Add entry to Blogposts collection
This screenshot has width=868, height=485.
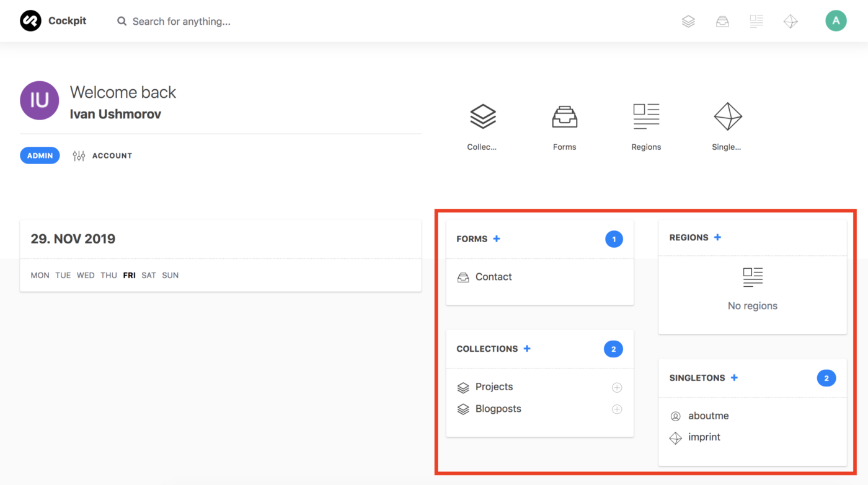pyautogui.click(x=617, y=409)
